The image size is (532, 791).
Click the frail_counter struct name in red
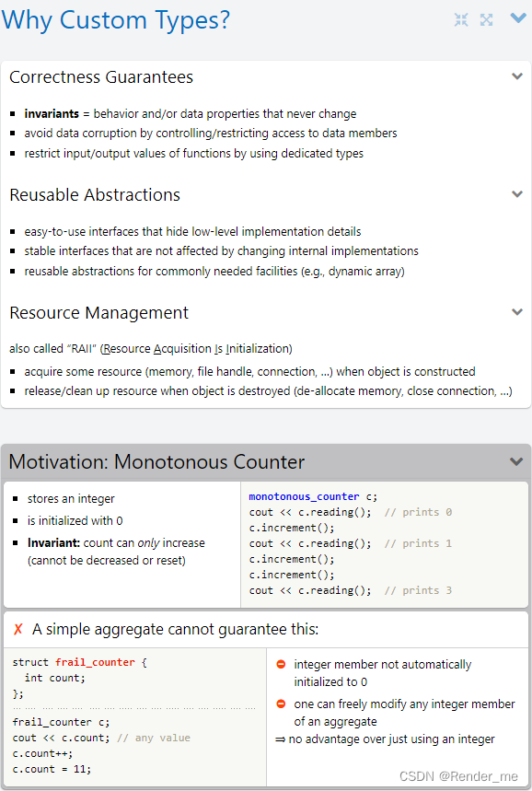pyautogui.click(x=95, y=662)
